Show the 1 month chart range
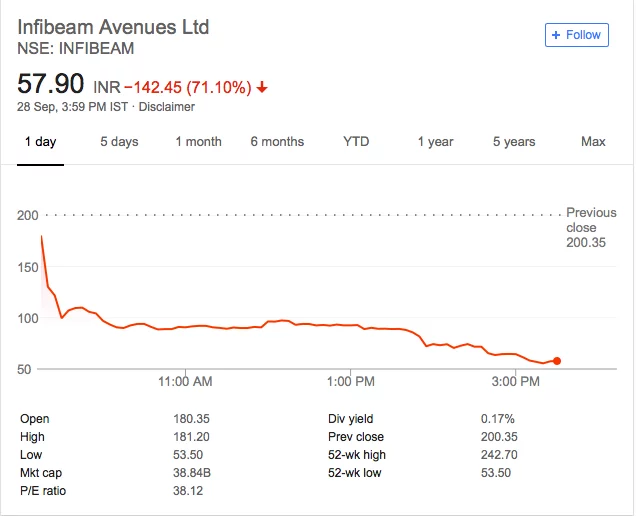This screenshot has width=636, height=516. pos(198,142)
